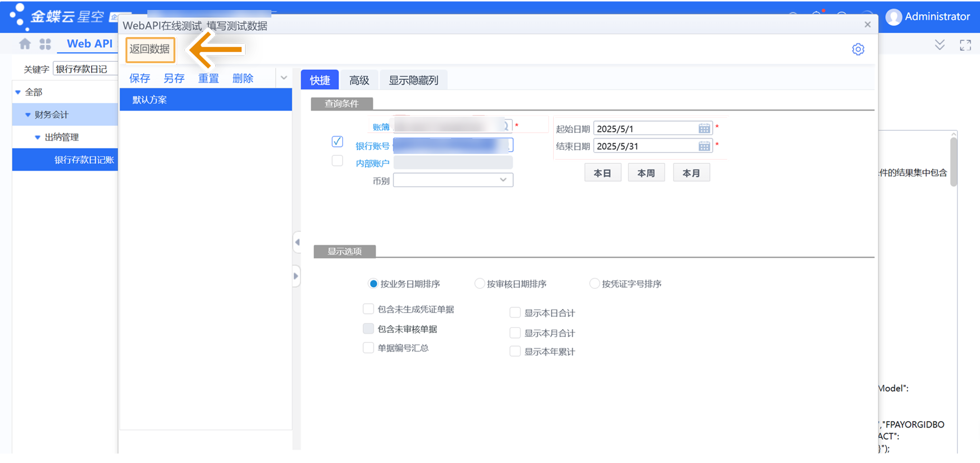The height and width of the screenshot is (463, 980).
Task: Click the home icon in the navigation bar
Action: [x=25, y=43]
